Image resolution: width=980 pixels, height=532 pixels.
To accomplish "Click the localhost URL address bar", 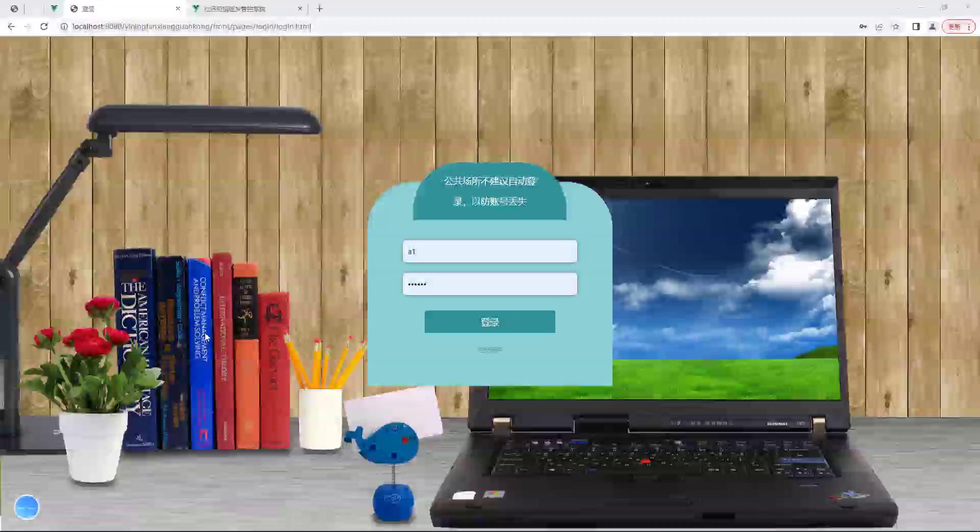I will (x=449, y=27).
